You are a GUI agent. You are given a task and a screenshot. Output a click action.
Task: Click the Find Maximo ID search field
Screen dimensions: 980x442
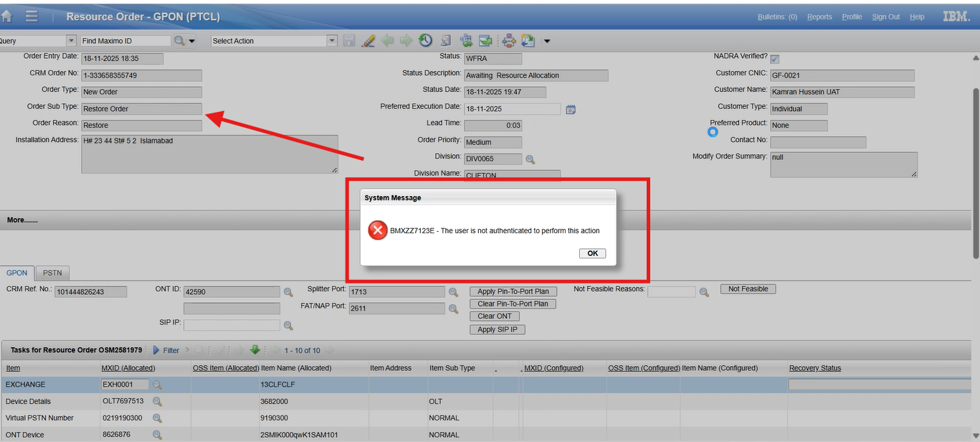[x=125, y=41]
